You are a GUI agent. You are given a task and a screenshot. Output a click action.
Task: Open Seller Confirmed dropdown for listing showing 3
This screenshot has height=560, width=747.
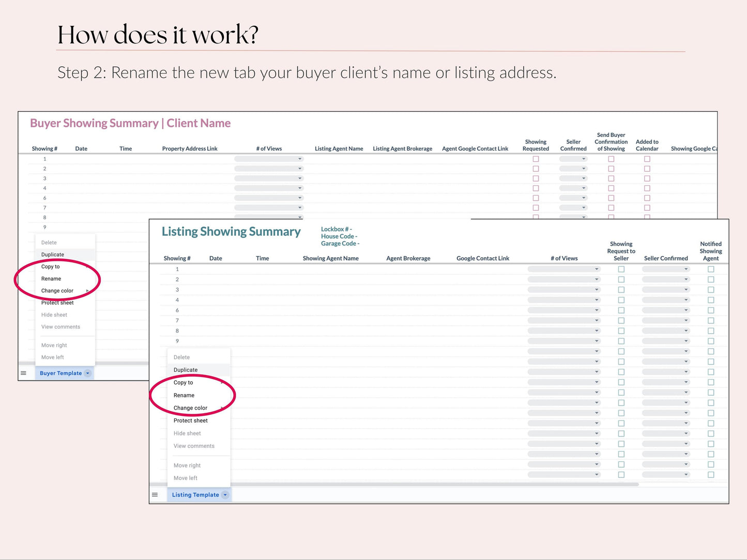(666, 290)
